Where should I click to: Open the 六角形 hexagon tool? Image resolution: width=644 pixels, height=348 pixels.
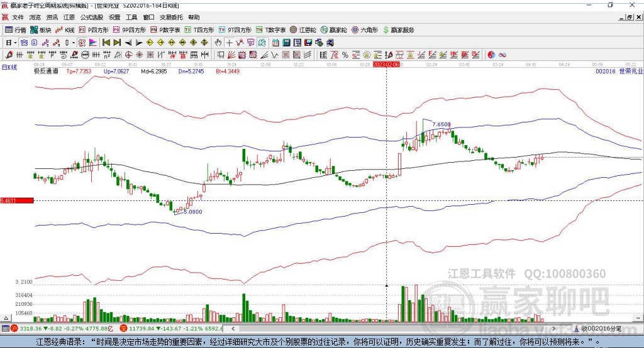click(x=365, y=30)
